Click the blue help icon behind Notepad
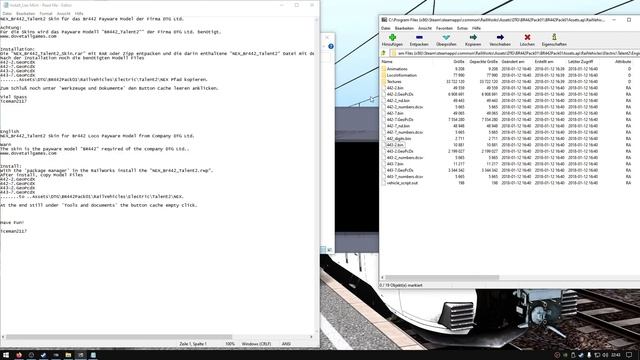This screenshot has height=360, width=640. pyautogui.click(x=331, y=46)
